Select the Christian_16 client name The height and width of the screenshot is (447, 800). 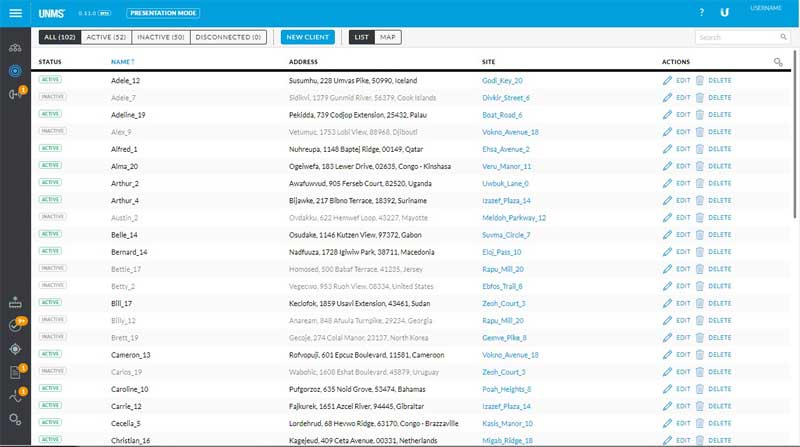pyautogui.click(x=131, y=440)
